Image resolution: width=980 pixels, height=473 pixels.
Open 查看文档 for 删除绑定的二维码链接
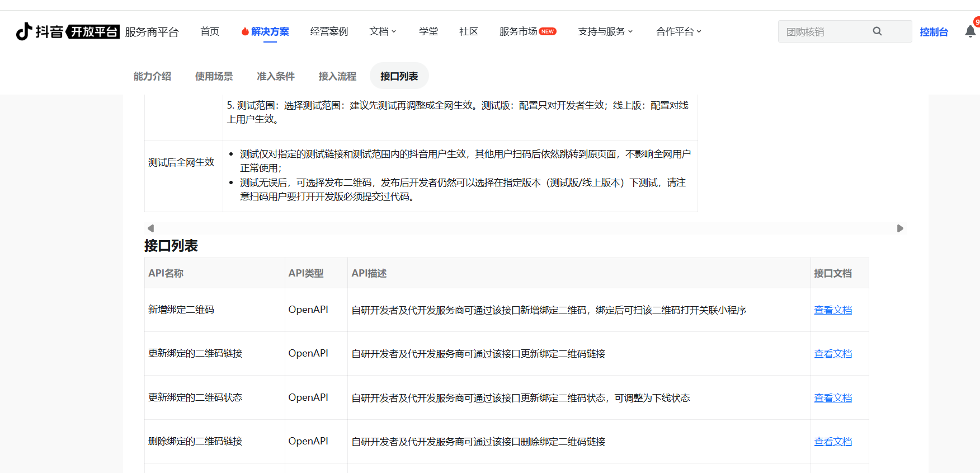833,442
